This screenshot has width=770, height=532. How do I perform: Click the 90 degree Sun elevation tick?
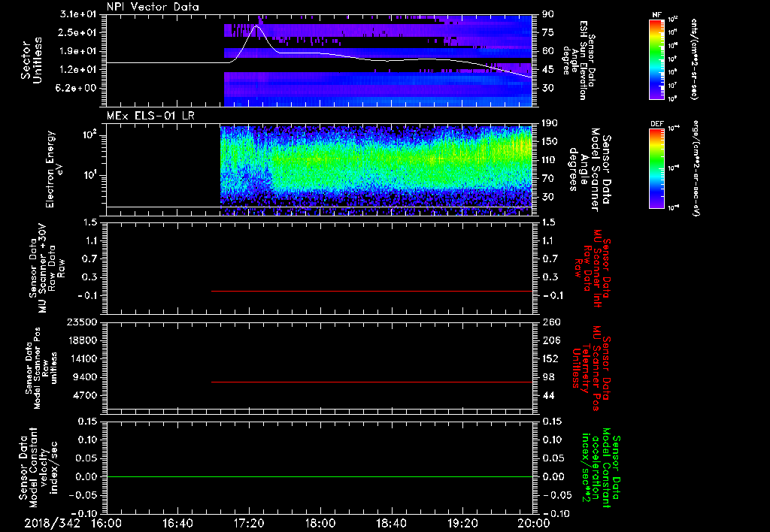coord(548,14)
